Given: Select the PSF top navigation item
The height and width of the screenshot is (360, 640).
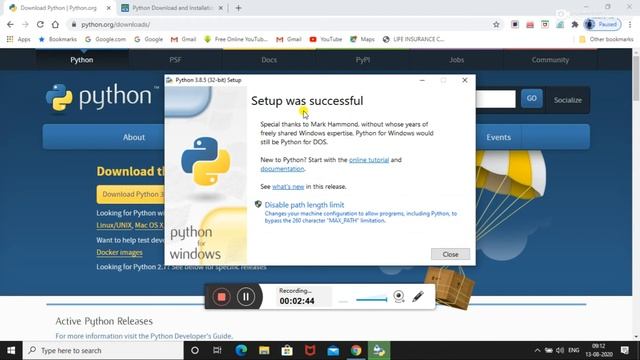Looking at the screenshot, I should point(175,60).
